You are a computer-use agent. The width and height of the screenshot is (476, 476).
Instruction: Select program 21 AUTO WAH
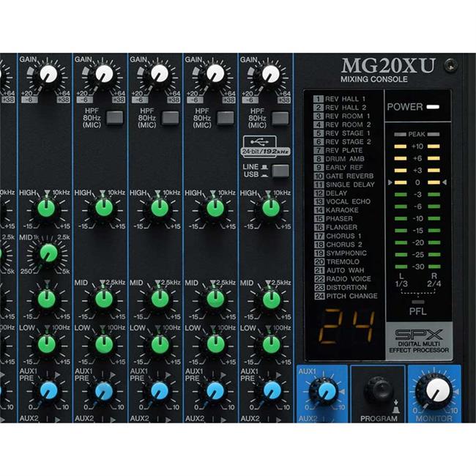[x=339, y=270]
